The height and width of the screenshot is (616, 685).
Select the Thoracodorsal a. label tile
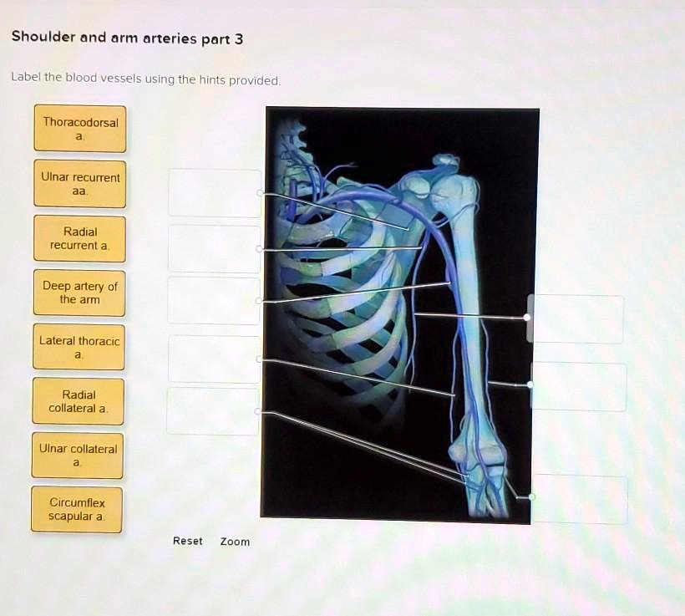[x=79, y=127]
